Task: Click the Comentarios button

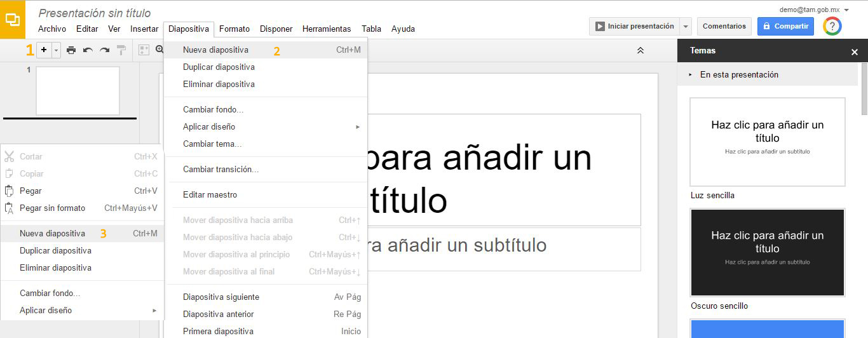Action: [x=724, y=27]
